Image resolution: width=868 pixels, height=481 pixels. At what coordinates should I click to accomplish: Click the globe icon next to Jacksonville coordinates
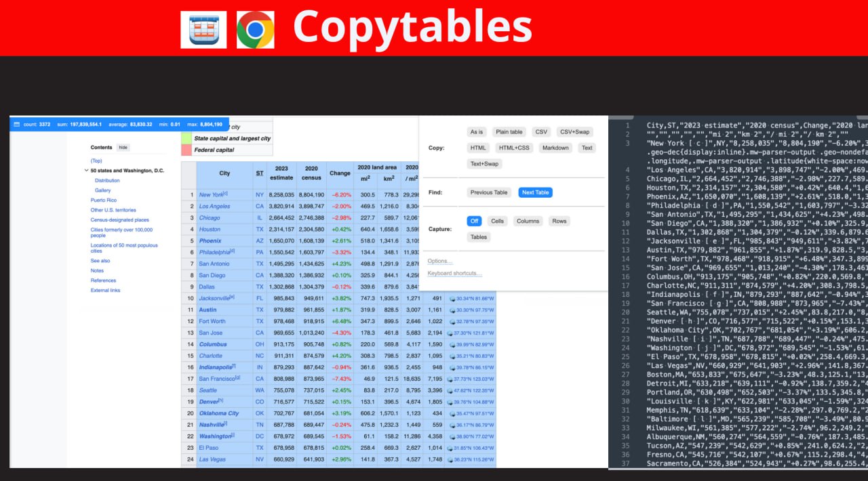coord(452,298)
